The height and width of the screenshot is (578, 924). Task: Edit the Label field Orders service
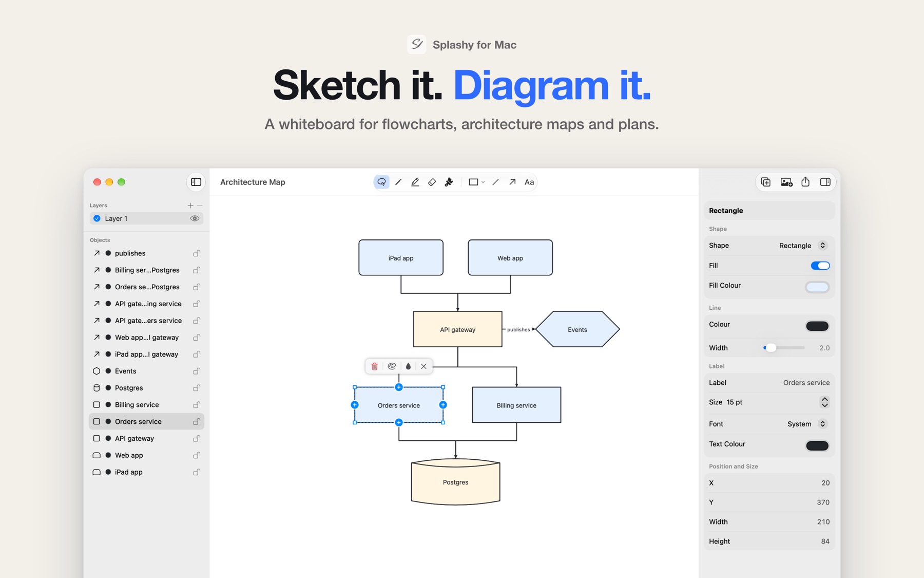(806, 383)
